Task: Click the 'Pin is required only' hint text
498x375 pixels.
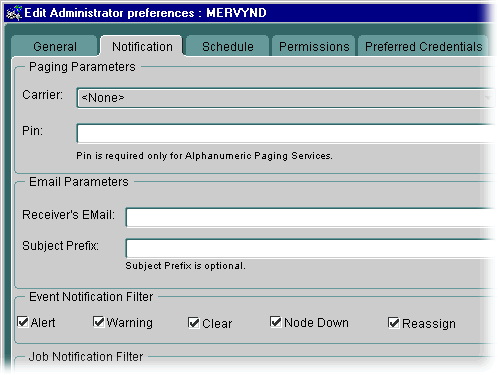Action: click(204, 156)
